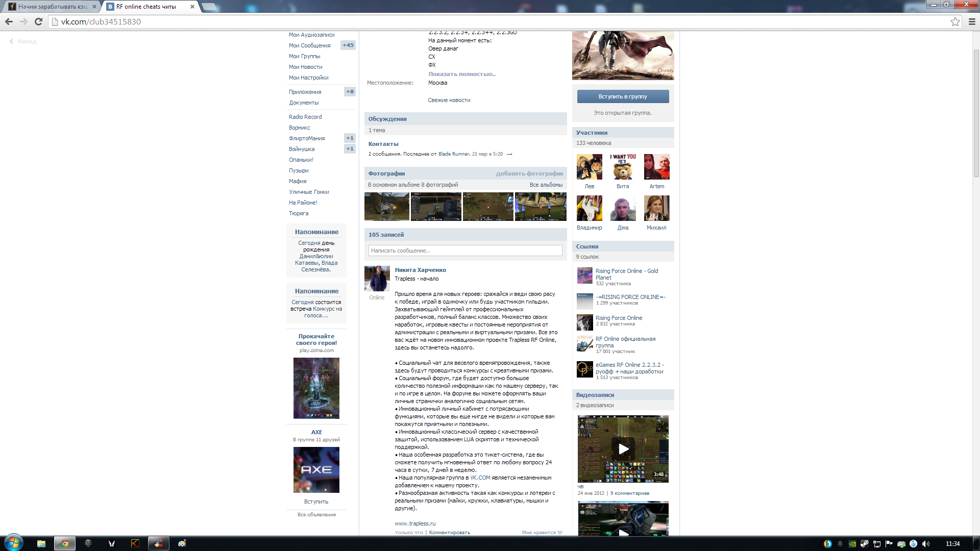Bookmark page with the star icon

[x=955, y=21]
